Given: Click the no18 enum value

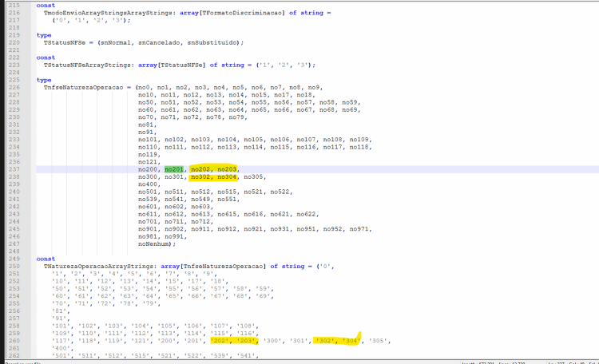Looking at the screenshot, I should [x=304, y=95].
